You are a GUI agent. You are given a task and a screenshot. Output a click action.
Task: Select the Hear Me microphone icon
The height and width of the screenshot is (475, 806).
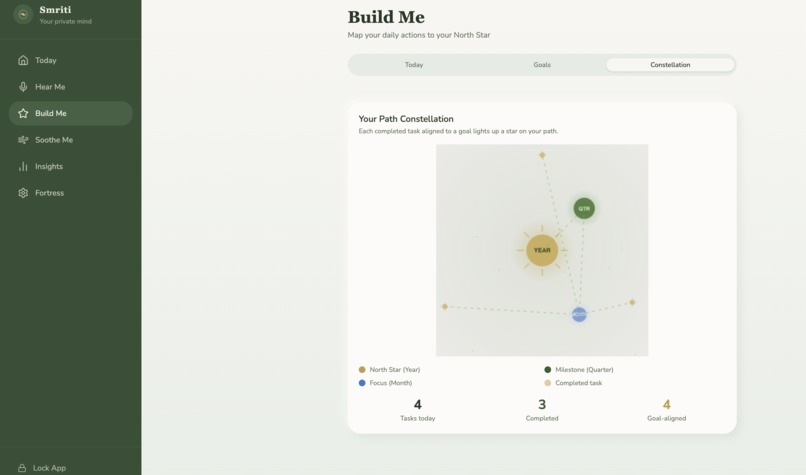23,87
